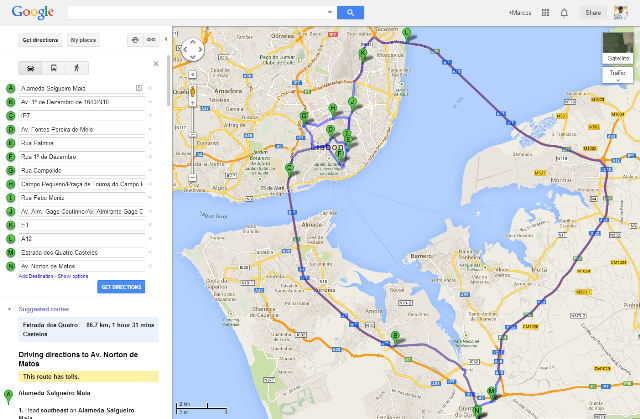640x419 pixels.
Task: Collapse the side panel arrow
Action: click(x=166, y=40)
